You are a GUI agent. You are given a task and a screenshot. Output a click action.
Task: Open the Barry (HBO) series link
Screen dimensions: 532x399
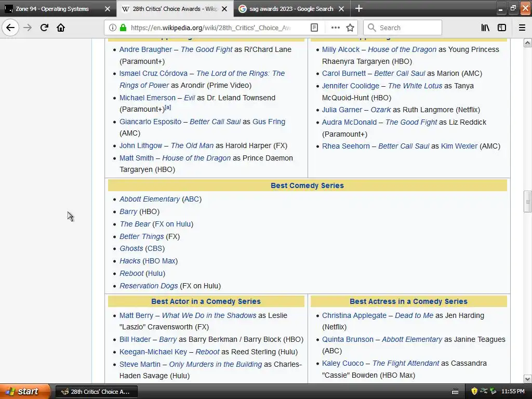pyautogui.click(x=128, y=212)
